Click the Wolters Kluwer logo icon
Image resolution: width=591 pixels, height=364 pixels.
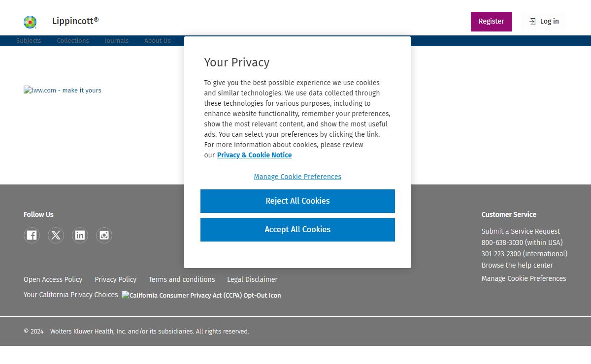[30, 22]
